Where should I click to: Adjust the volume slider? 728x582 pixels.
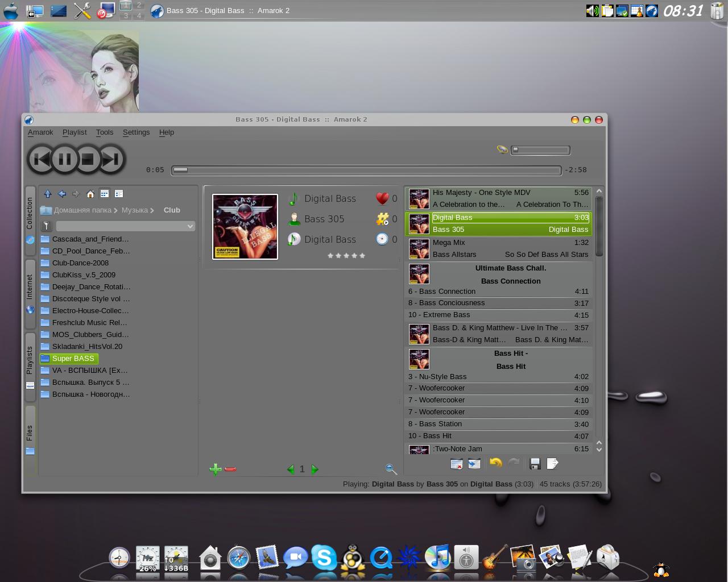coord(540,150)
